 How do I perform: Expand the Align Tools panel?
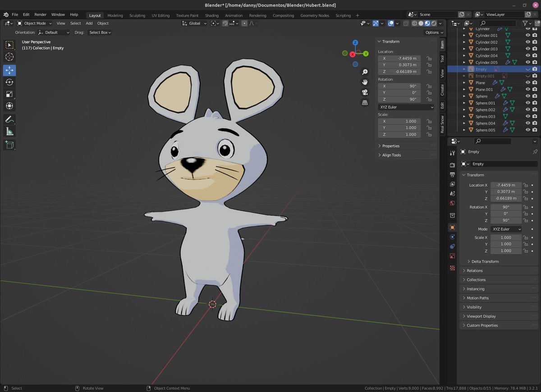[391, 155]
